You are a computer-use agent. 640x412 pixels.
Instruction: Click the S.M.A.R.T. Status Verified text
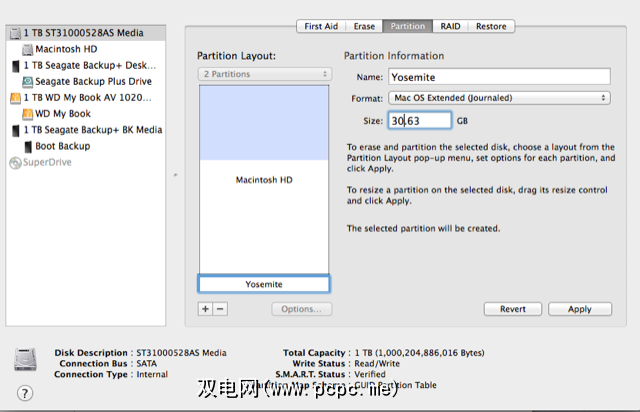370,374
